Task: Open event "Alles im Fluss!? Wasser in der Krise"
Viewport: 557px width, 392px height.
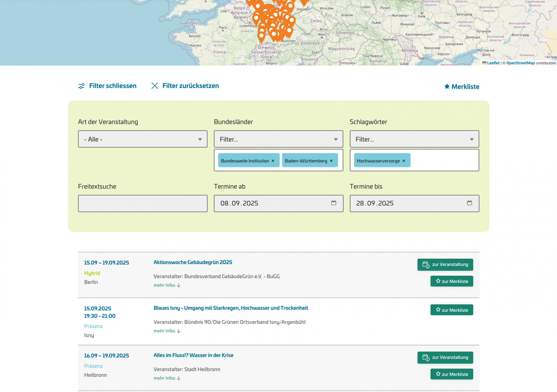Action: (x=193, y=355)
